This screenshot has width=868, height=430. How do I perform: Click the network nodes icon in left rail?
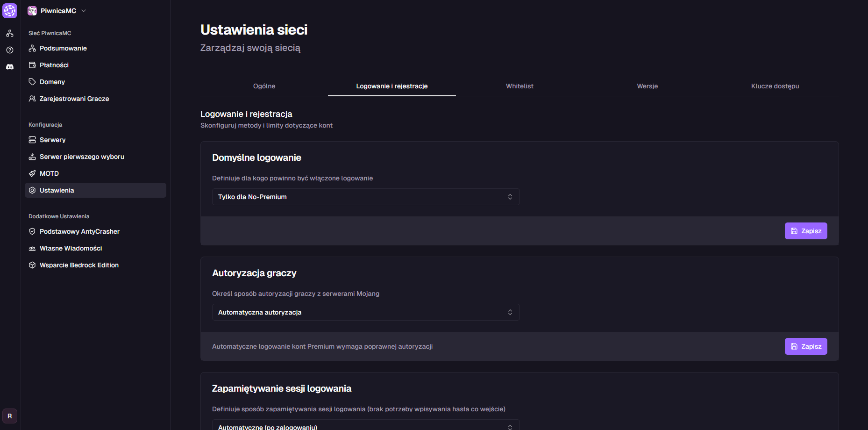(x=10, y=33)
